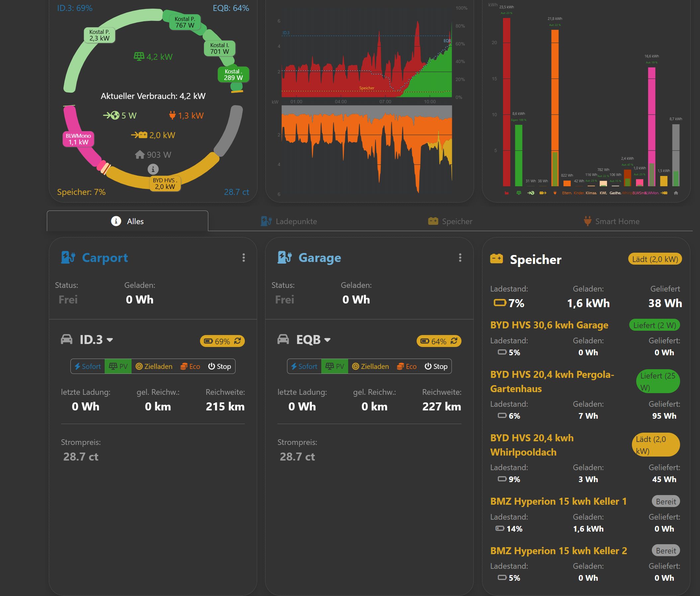Open Carport three-dot options menu
700x596 pixels.
click(244, 258)
